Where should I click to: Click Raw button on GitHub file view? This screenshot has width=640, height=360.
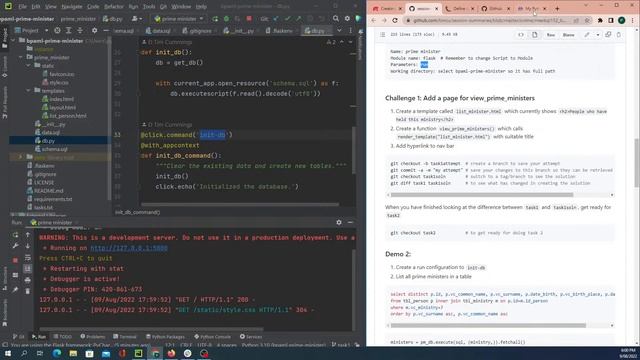(551, 35)
